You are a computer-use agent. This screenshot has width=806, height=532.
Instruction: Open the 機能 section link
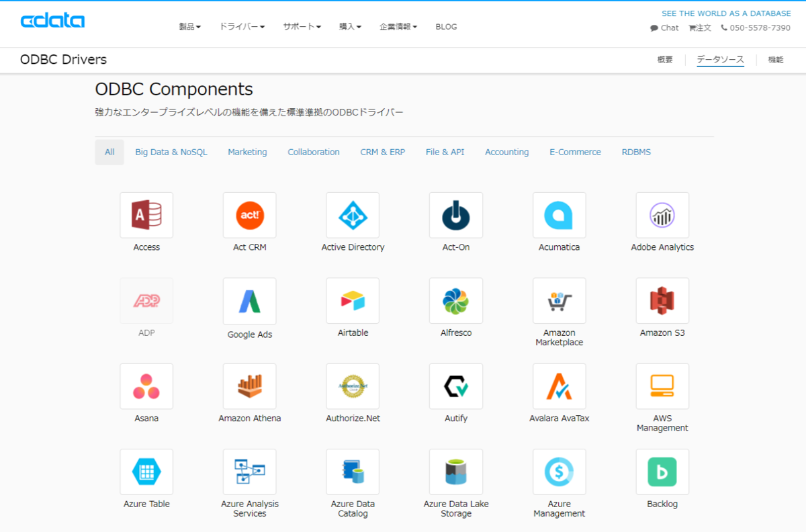coord(776,60)
